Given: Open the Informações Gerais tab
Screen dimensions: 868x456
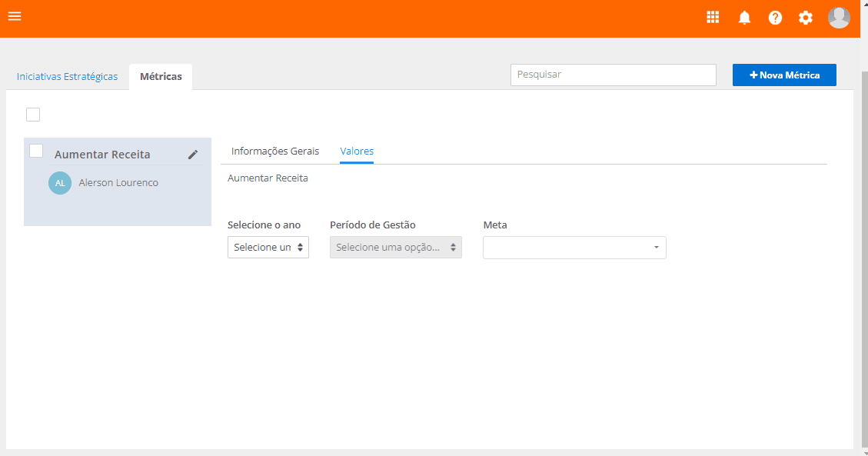Looking at the screenshot, I should pos(275,151).
